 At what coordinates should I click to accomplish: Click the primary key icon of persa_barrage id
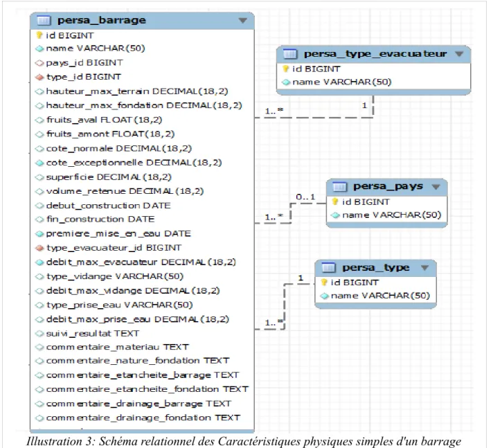pos(39,35)
